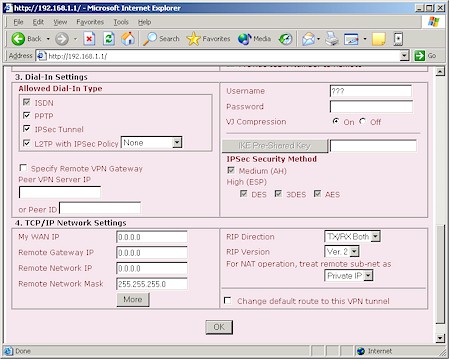Open the Mail button dropdown arrow
This screenshot has height=360, width=450.
[318, 39]
